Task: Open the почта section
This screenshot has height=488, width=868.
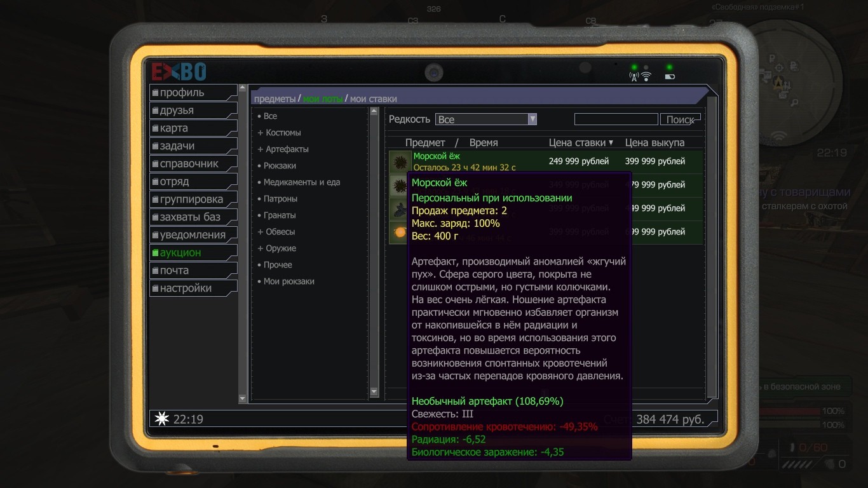Action: tap(193, 271)
